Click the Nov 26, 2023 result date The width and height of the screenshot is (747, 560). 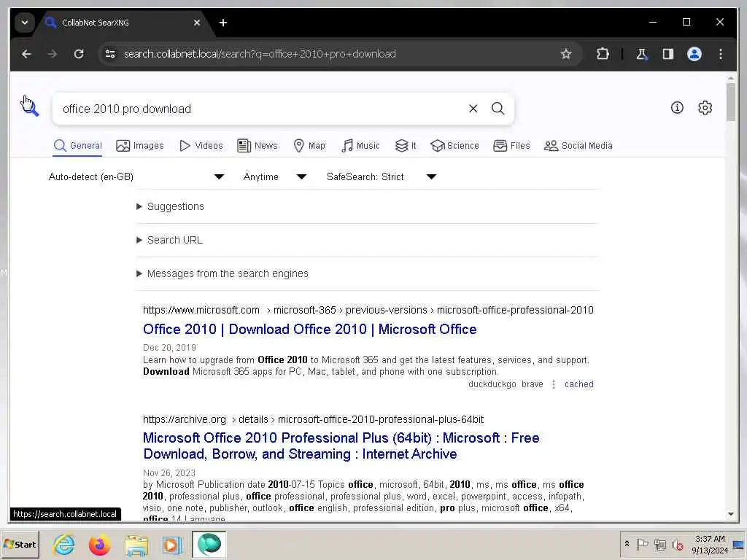tap(169, 472)
